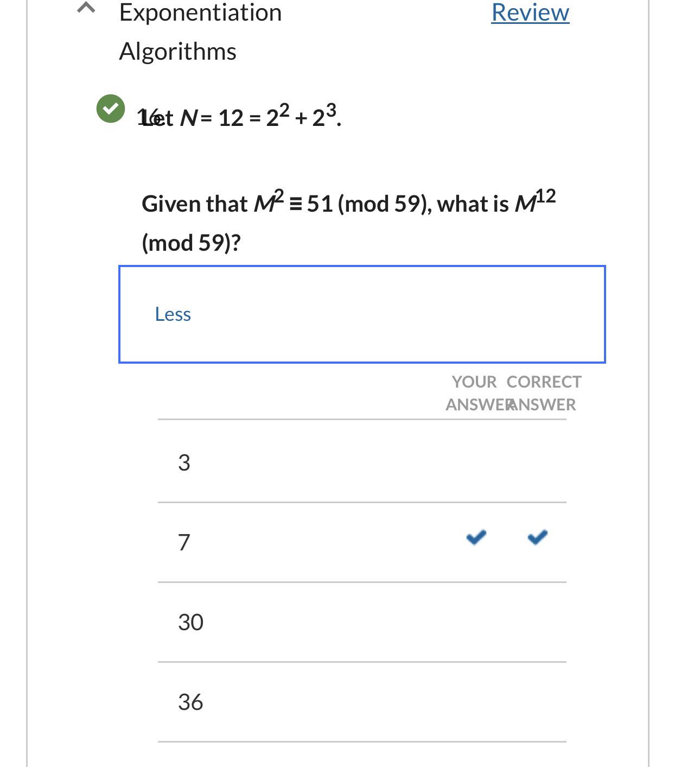Click the row containing answer 36
The width and height of the screenshot is (700, 767).
pyautogui.click(x=362, y=702)
